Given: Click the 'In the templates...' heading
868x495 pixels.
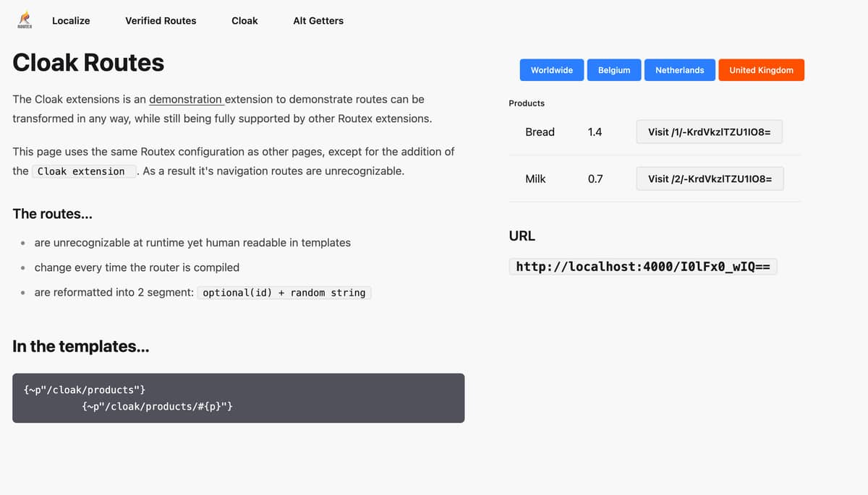Looking at the screenshot, I should [x=81, y=347].
